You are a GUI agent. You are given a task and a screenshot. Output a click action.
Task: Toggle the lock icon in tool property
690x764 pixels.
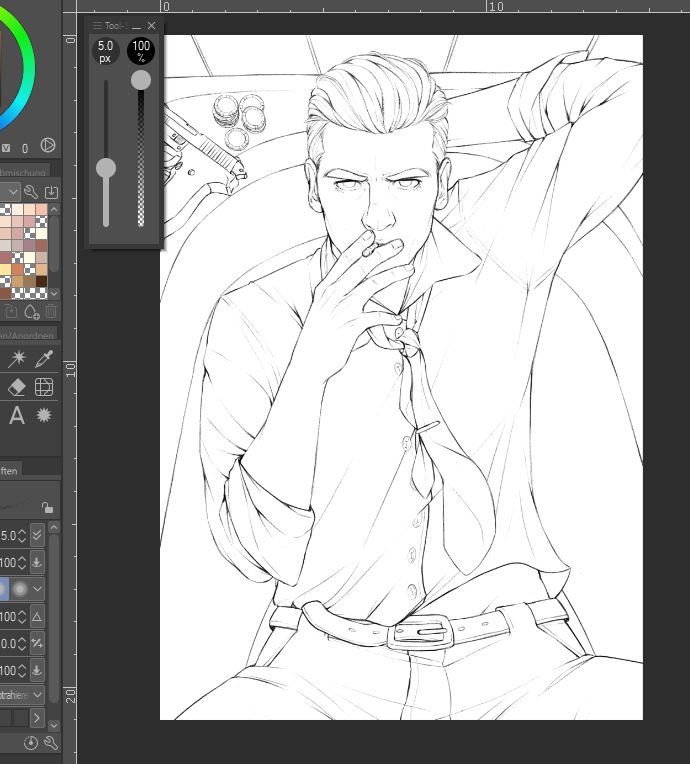pos(47,508)
